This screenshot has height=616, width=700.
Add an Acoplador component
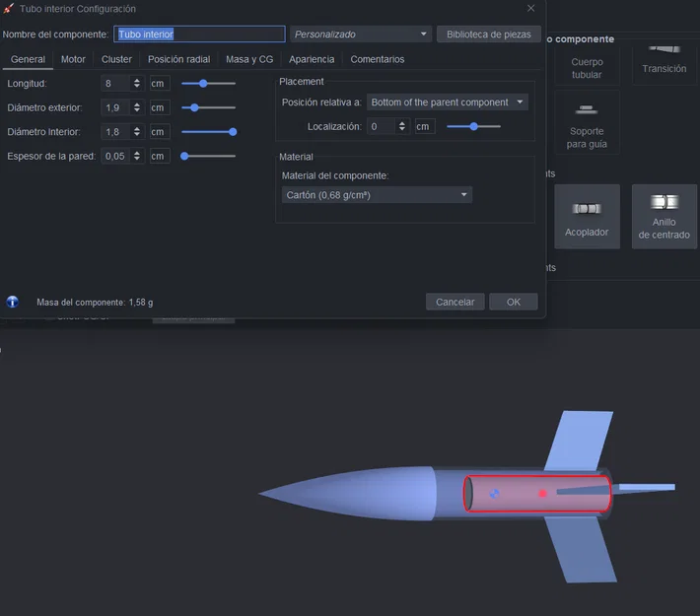pos(587,217)
